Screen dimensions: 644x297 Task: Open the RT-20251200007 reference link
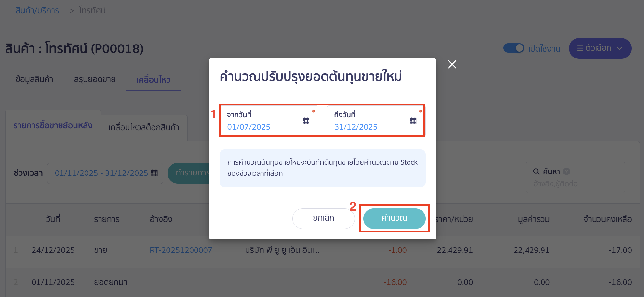click(x=181, y=250)
